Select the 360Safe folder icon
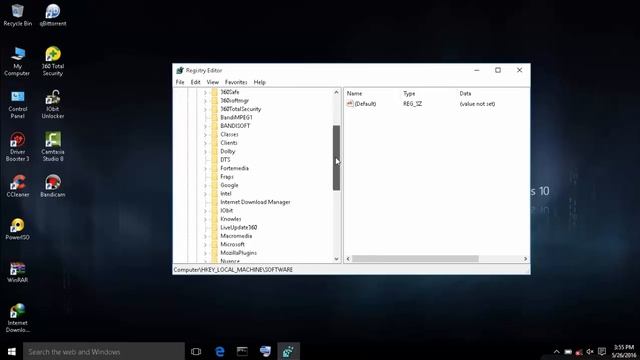Screen dimensions: 640x360 [214, 92]
